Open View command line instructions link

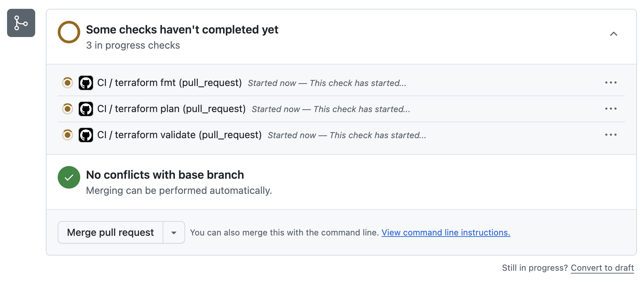(446, 233)
